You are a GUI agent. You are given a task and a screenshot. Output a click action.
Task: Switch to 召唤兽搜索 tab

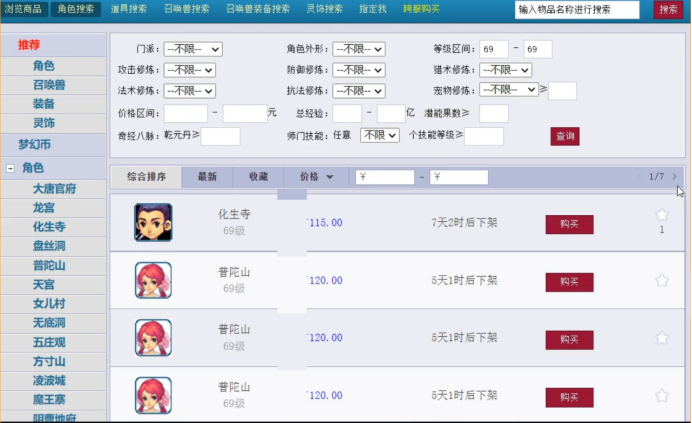187,9
